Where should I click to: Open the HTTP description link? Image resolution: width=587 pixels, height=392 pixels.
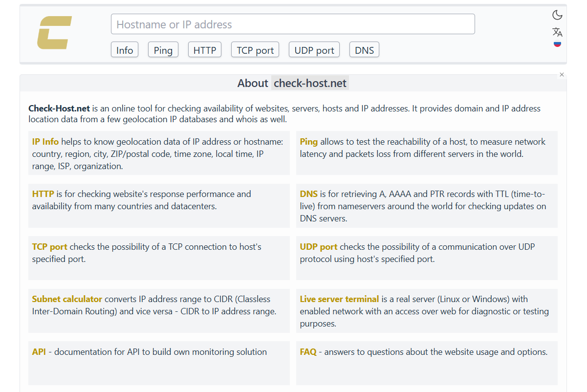(x=43, y=194)
